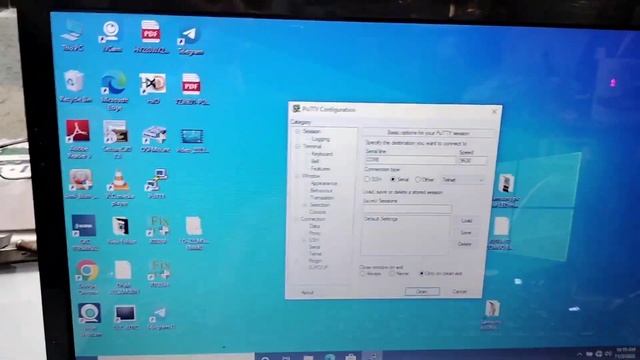Select Proxy under Connection category
The height and width of the screenshot is (360, 640).
click(x=314, y=233)
